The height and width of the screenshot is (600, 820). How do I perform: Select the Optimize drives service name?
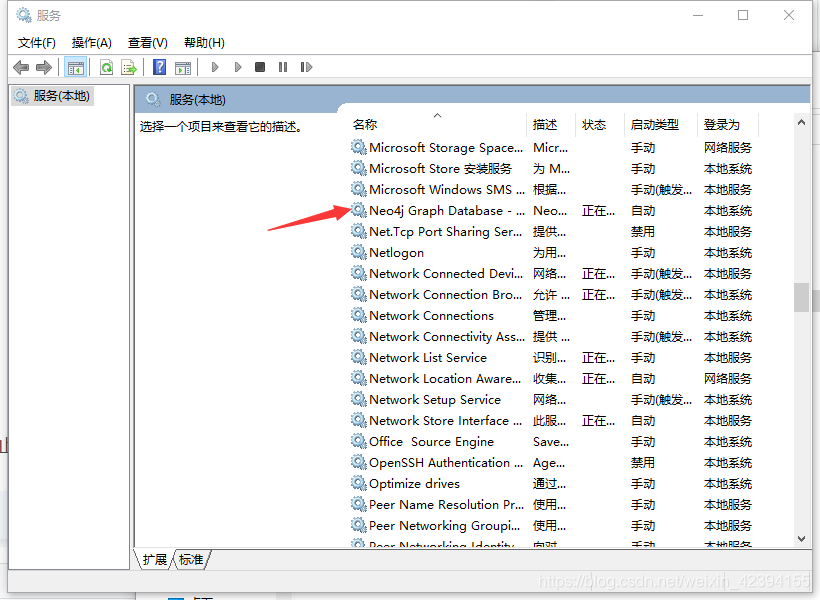[x=414, y=484]
